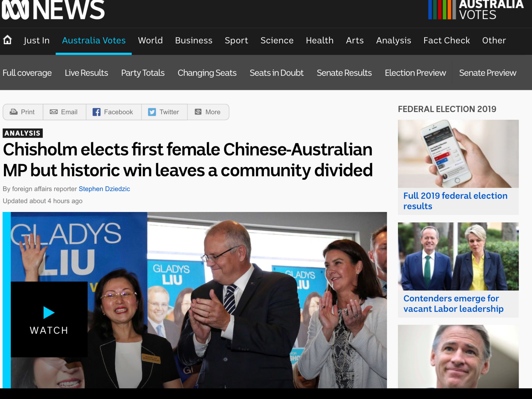
Task: Switch to the Live Results page
Action: (86, 73)
